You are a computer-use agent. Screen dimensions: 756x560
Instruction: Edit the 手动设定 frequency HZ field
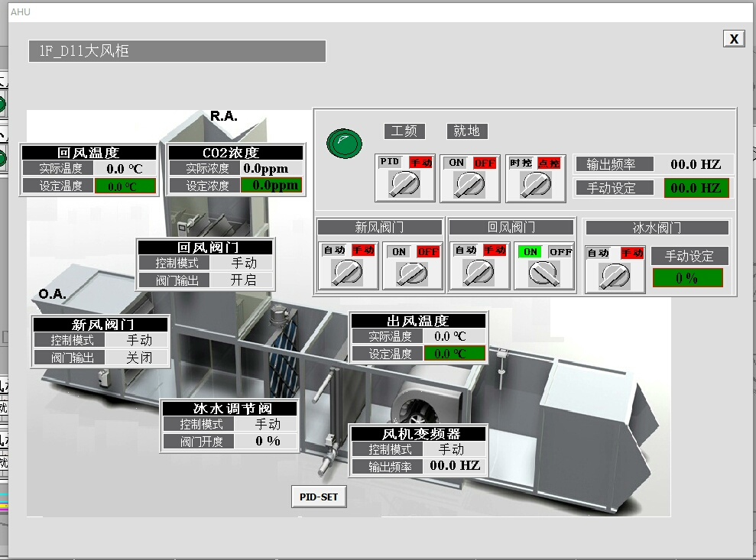tap(696, 188)
